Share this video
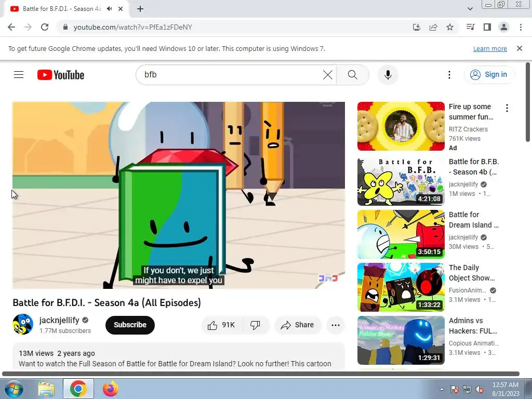 [x=298, y=325]
